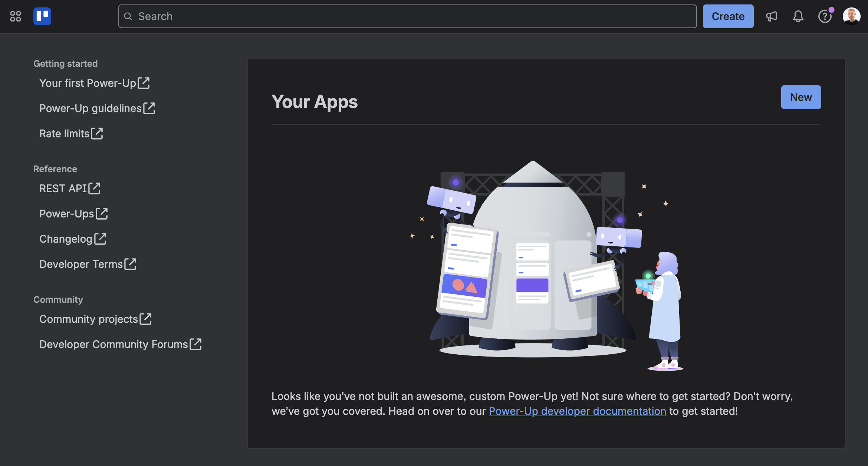Image resolution: width=868 pixels, height=466 pixels.
Task: Click the Create button
Action: click(728, 16)
